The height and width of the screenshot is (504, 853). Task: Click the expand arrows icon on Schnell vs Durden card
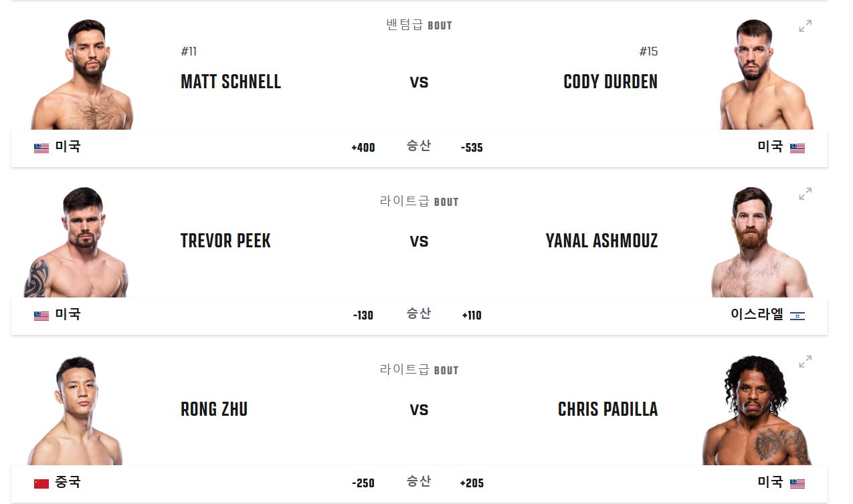pyautogui.click(x=805, y=27)
